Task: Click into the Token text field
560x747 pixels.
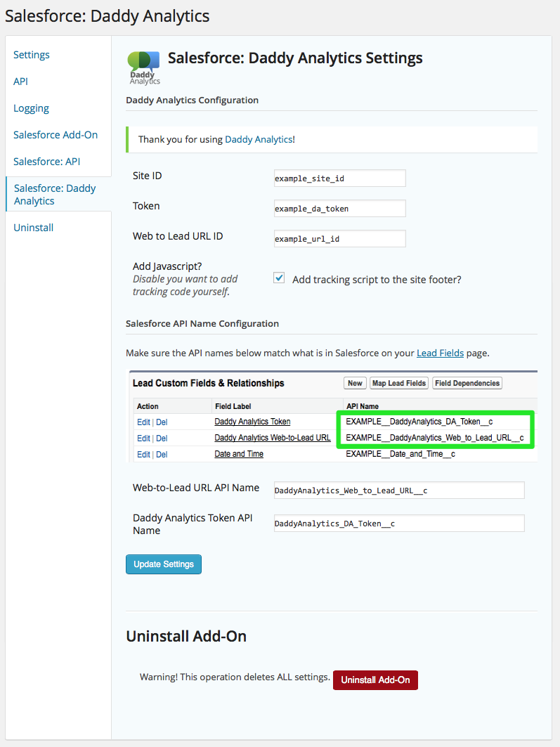Action: [x=339, y=209]
